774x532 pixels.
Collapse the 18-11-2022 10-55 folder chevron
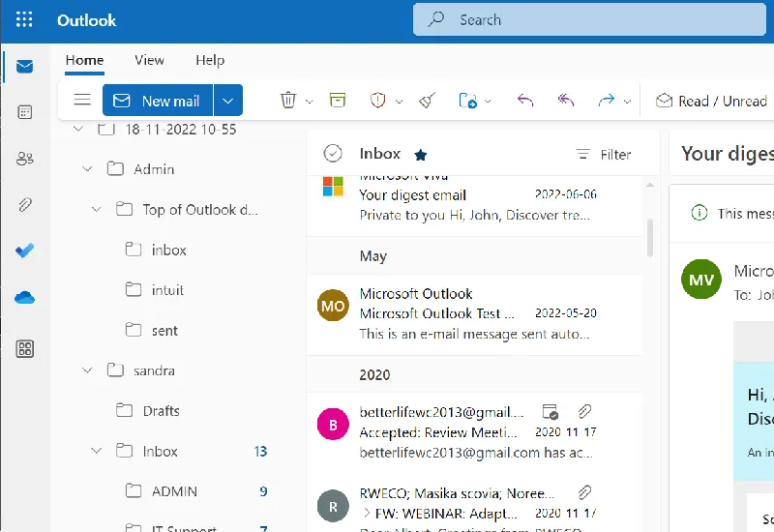point(78,129)
